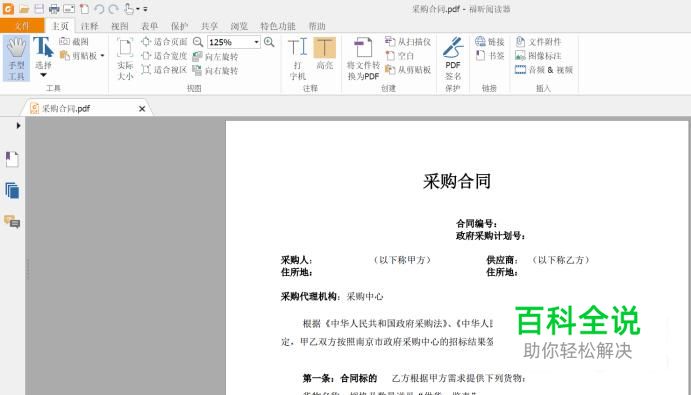Create PDF 从扫描仪 from scanner
The width and height of the screenshot is (691, 395).
click(408, 41)
